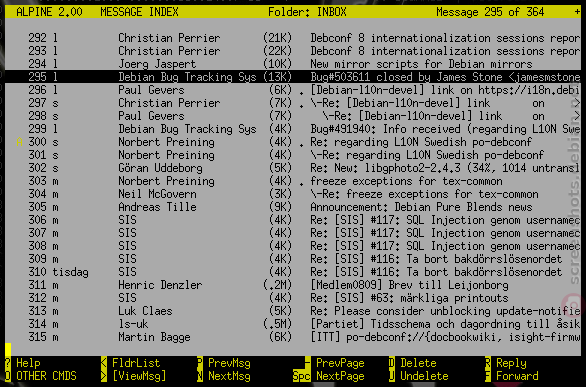Select Martin Bagge ITT po-debconf message
Image resolution: width=586 pixels, height=387 pixels.
click(x=293, y=337)
